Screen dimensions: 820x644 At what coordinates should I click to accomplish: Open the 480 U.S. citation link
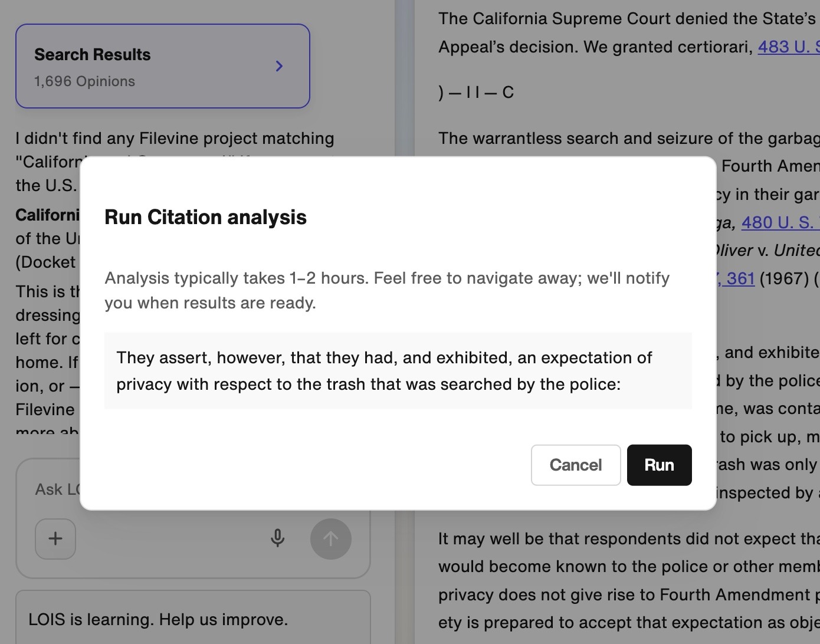coord(780,223)
